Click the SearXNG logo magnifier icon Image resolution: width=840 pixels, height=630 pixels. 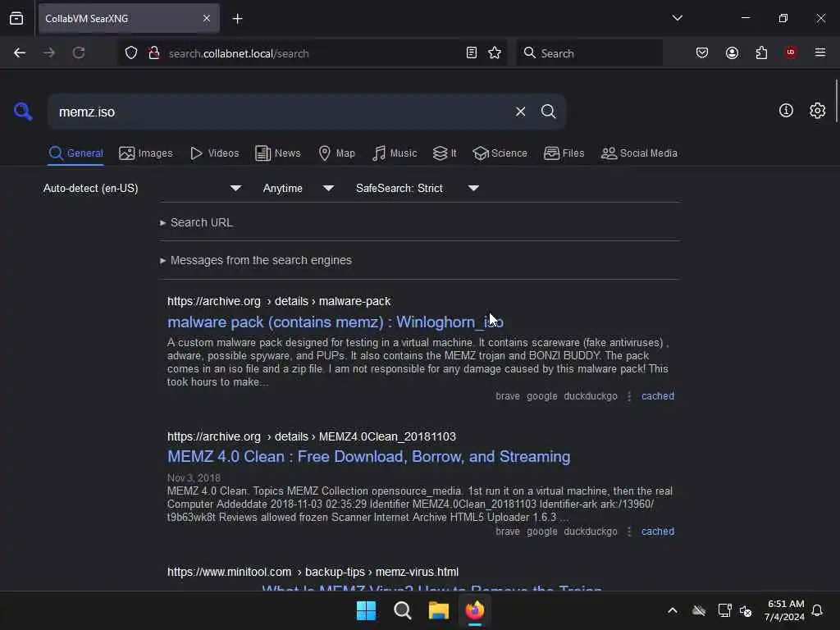click(23, 112)
